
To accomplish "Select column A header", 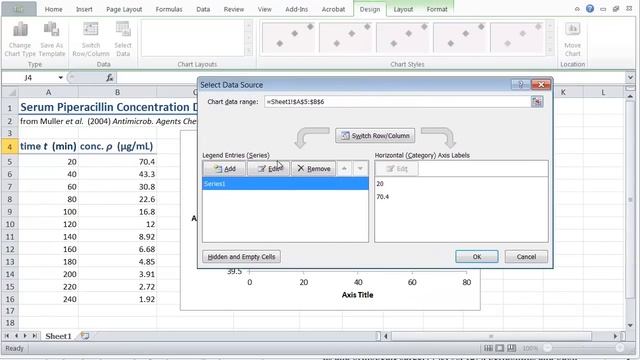I will coord(48,92).
